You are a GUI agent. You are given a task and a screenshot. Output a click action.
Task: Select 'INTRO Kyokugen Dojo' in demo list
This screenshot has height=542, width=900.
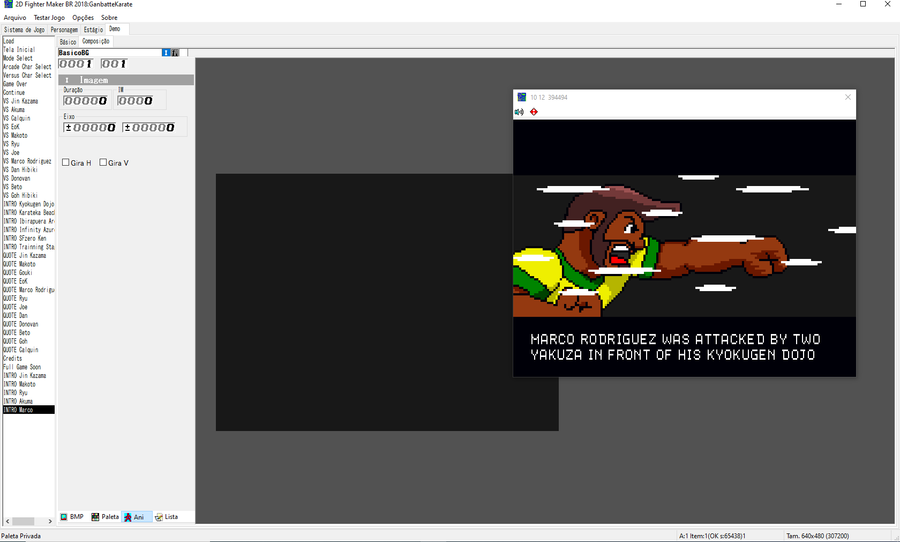[x=29, y=204]
